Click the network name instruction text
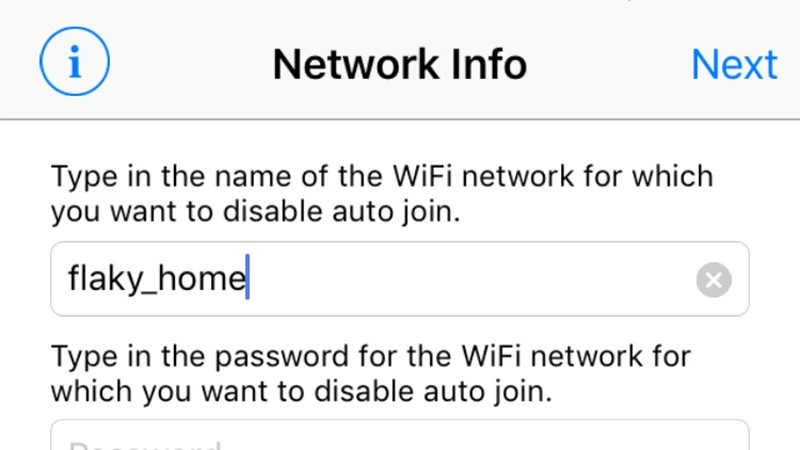 pyautogui.click(x=382, y=194)
